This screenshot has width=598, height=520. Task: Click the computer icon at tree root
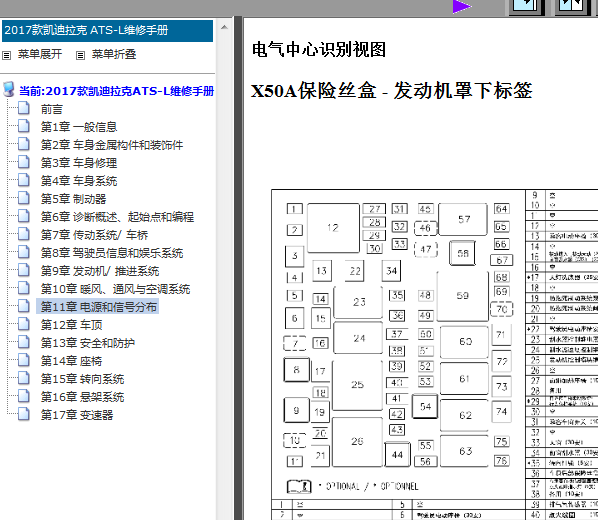point(8,89)
